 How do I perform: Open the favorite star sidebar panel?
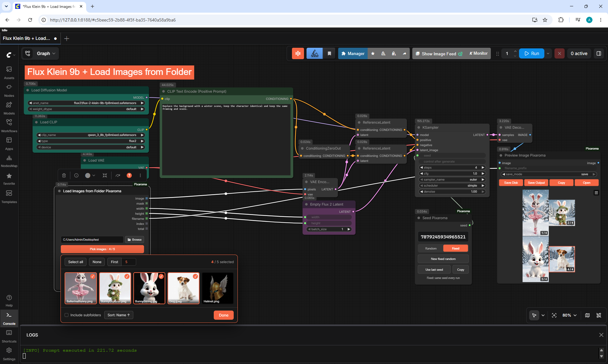tap(9, 179)
